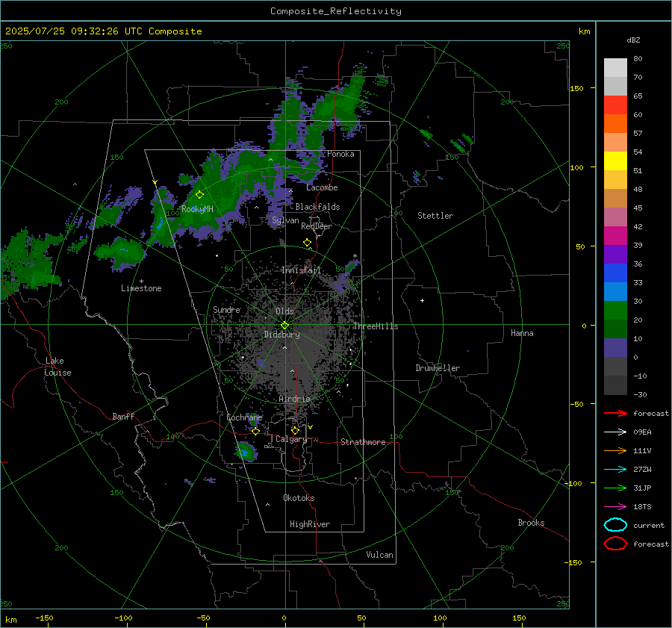Click the HighRiver city label
The width and height of the screenshot is (672, 628).
pos(310,524)
